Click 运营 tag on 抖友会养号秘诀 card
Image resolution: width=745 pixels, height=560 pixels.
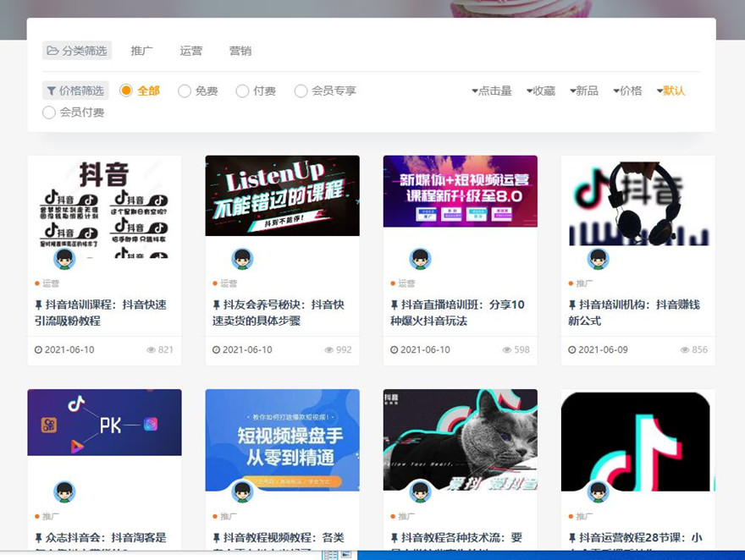point(228,283)
